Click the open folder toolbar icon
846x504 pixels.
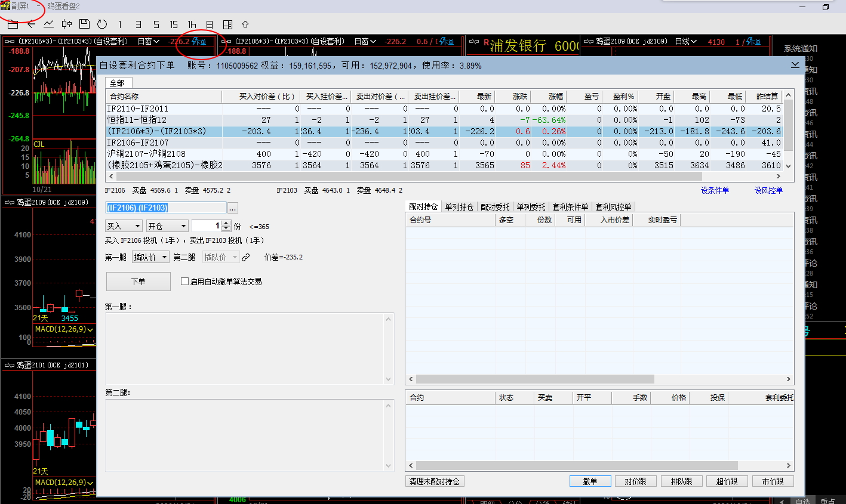click(13, 24)
